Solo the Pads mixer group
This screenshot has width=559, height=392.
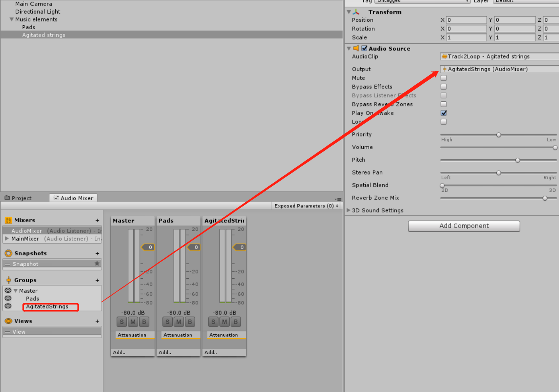(x=168, y=322)
